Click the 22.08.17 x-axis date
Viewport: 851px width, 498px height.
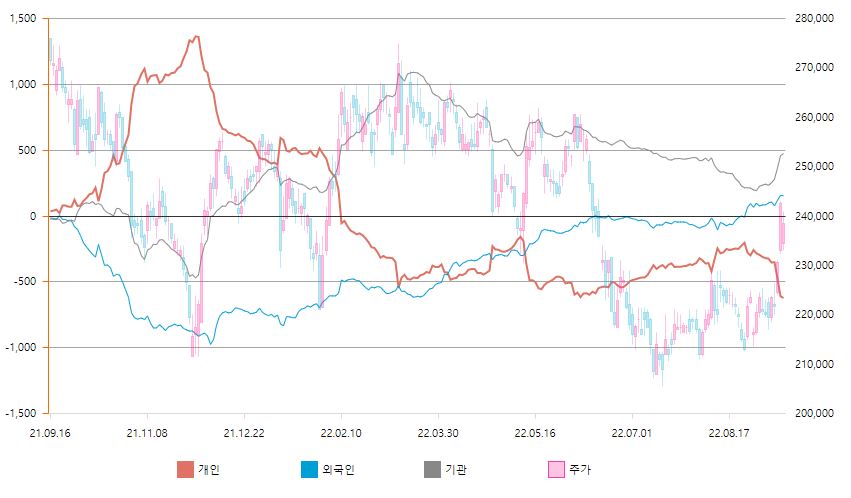pos(728,433)
